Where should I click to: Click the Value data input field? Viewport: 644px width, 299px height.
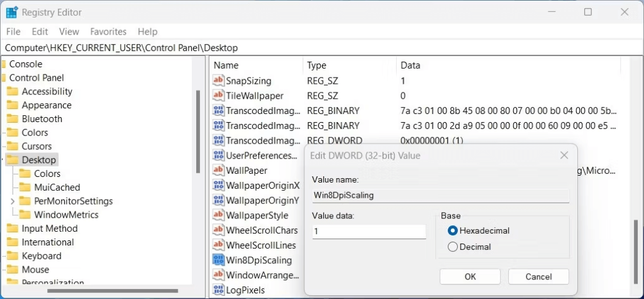[369, 232]
